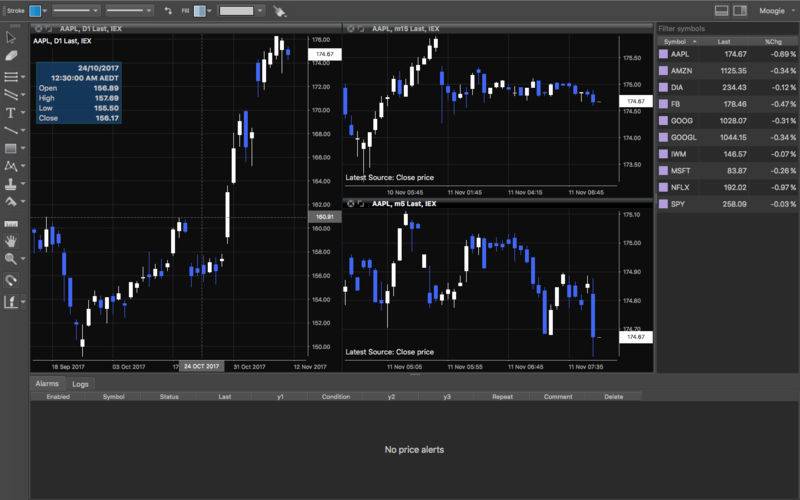Select the parallel channel drawing tool

tap(11, 94)
